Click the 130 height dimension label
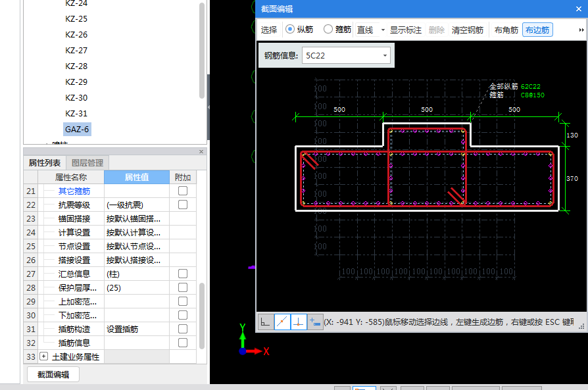This screenshot has width=588, height=390. point(572,135)
